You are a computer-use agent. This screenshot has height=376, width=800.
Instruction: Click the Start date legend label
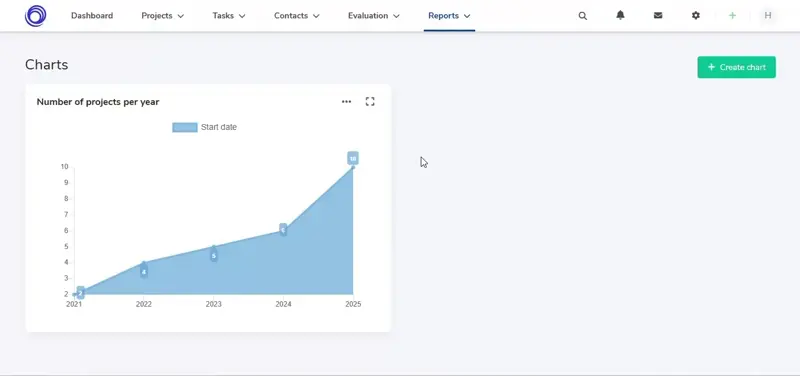(x=219, y=128)
